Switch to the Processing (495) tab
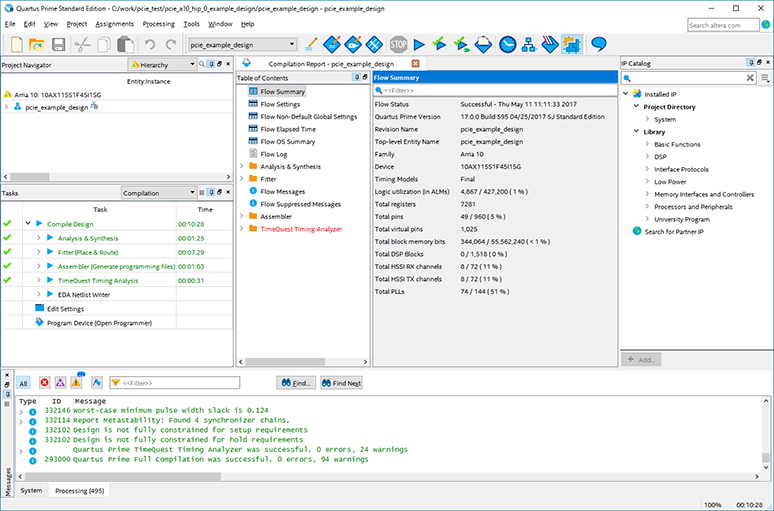The width and height of the screenshot is (774, 511). [79, 490]
